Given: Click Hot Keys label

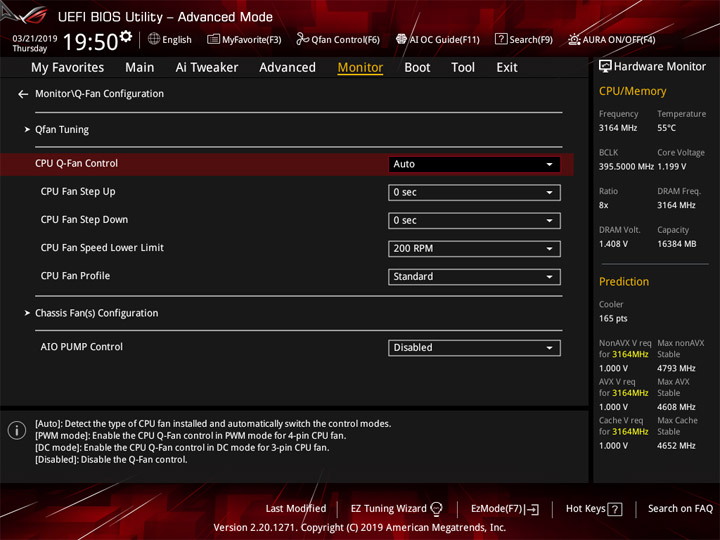Looking at the screenshot, I should click(585, 508).
